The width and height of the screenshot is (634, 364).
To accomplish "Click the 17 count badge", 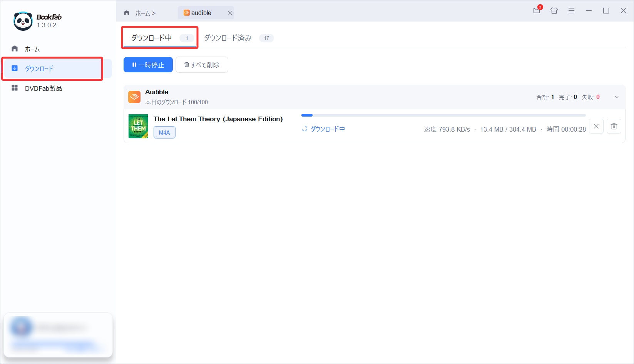I will click(x=266, y=38).
